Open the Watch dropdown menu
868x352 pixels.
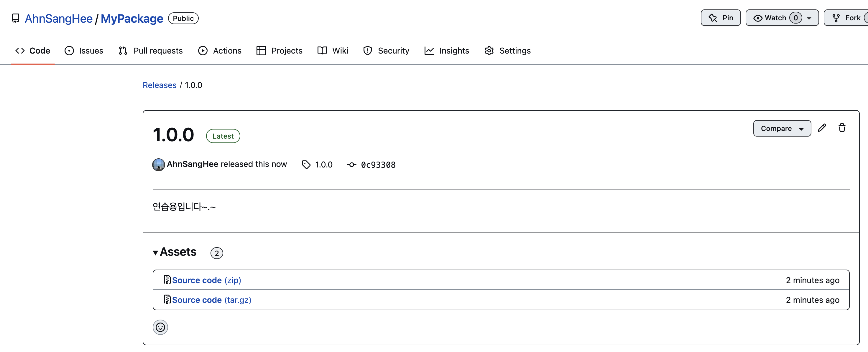pyautogui.click(x=809, y=18)
